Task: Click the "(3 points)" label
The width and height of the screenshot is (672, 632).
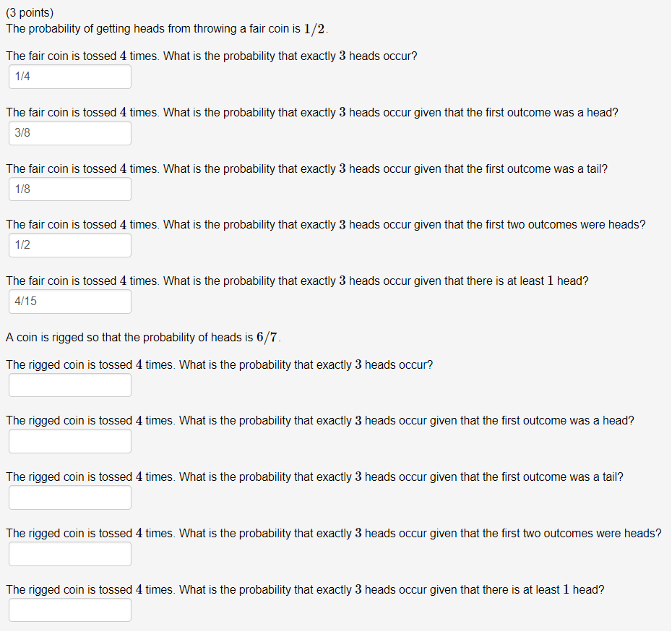Action: (30, 13)
